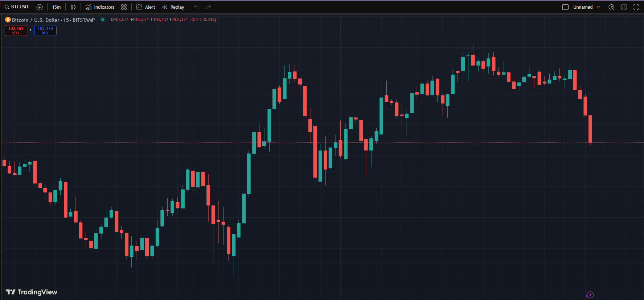Start Replay mode
The width and height of the screenshot is (644, 300).
173,7
